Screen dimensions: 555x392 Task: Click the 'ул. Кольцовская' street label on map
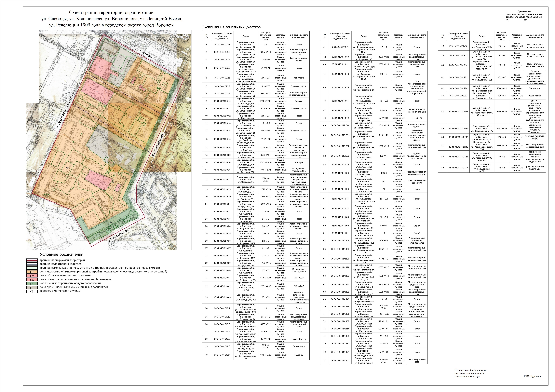point(158,145)
